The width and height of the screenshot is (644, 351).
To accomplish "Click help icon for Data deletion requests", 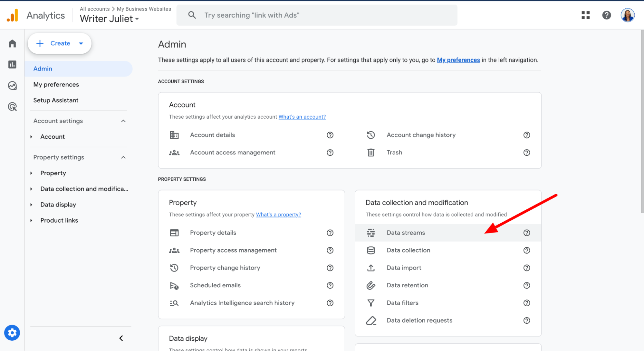I will tap(527, 320).
